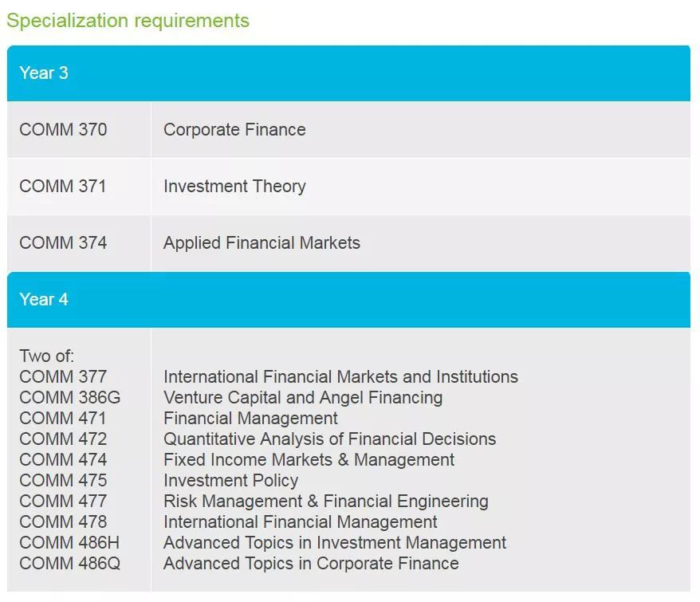This screenshot has width=700, height=602.
Task: Click the Investment Theory course title
Action: (x=234, y=187)
